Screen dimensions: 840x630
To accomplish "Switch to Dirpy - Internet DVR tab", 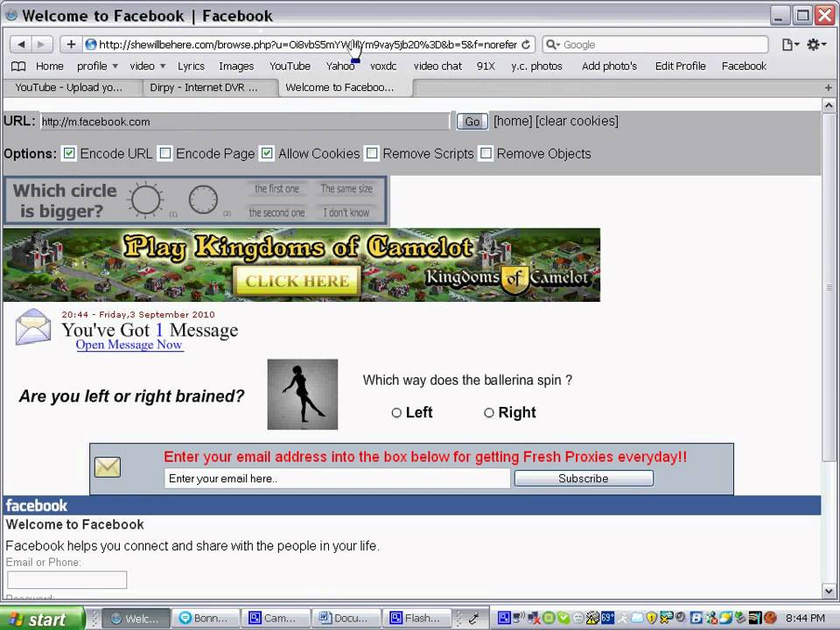I will [210, 87].
